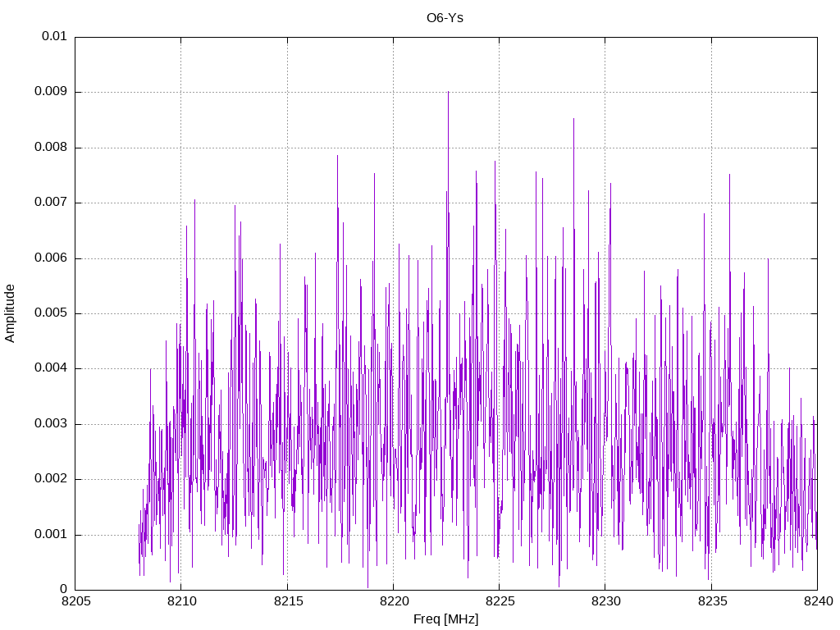
Task: Click the y-axis tick label 0.009
Action: pyautogui.click(x=51, y=91)
